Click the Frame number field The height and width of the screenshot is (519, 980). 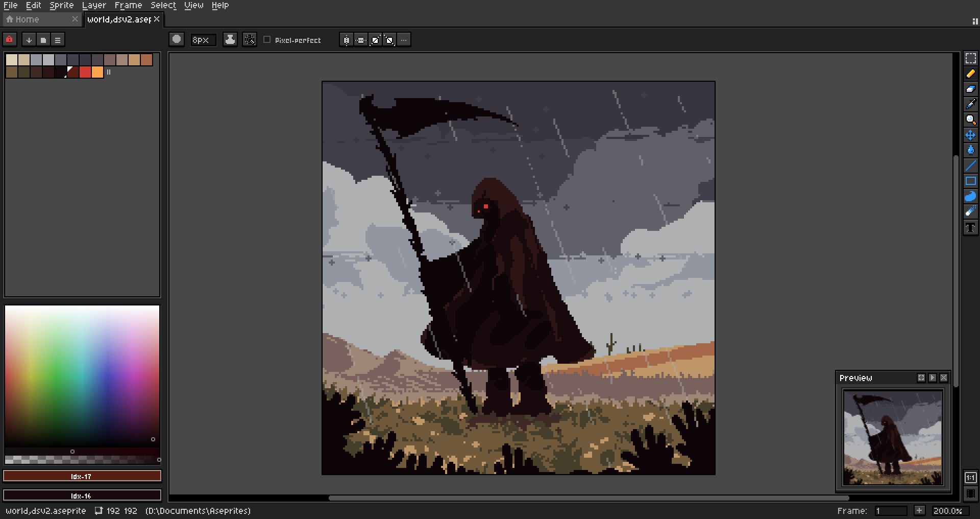coord(890,511)
